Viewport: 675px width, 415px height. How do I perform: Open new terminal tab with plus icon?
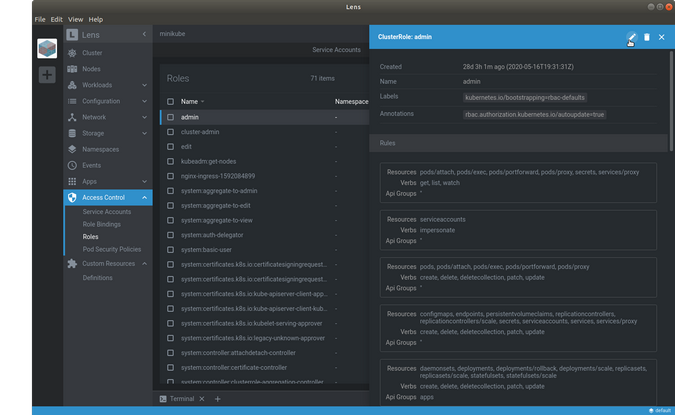[217, 399]
